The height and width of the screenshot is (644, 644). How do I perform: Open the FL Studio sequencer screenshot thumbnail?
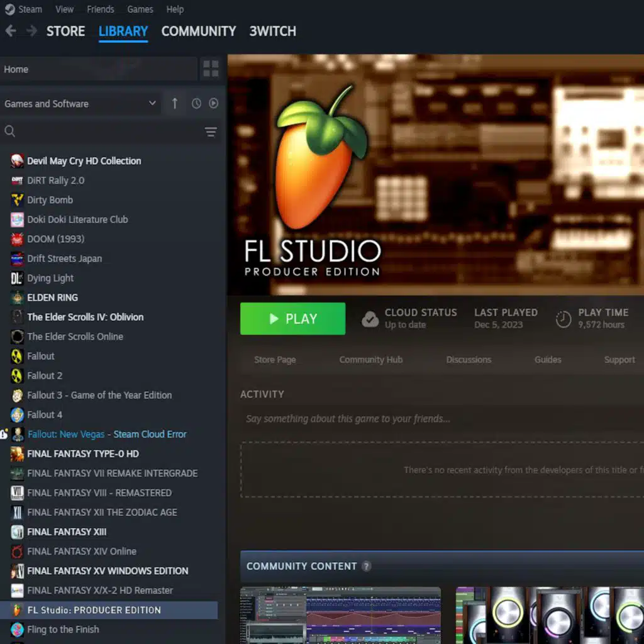tap(340, 615)
